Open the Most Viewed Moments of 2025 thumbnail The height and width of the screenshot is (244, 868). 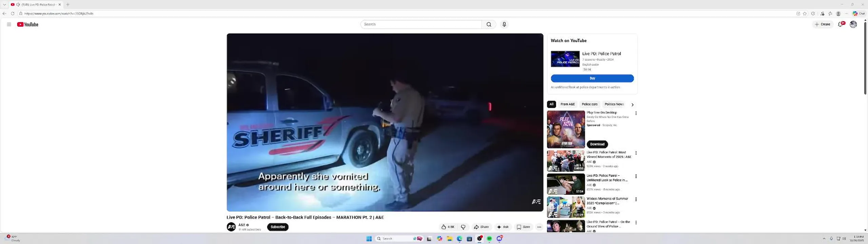[x=566, y=161]
